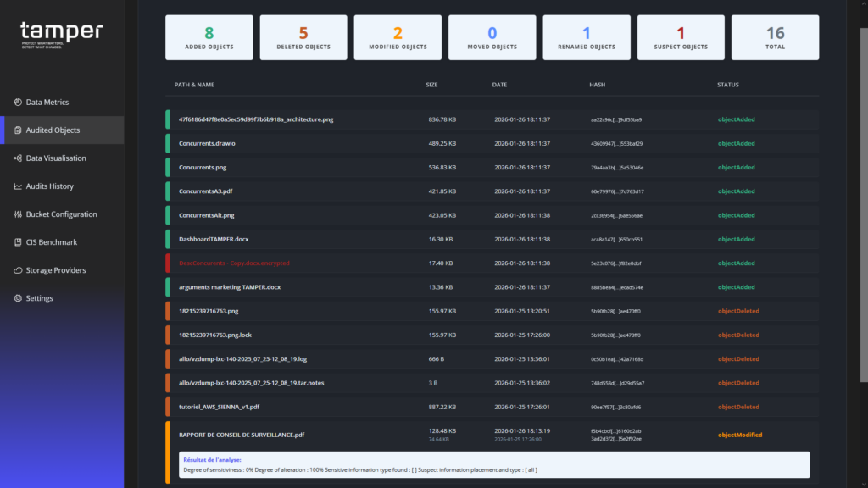Click the Data Visualisation sidebar icon

(x=18, y=158)
